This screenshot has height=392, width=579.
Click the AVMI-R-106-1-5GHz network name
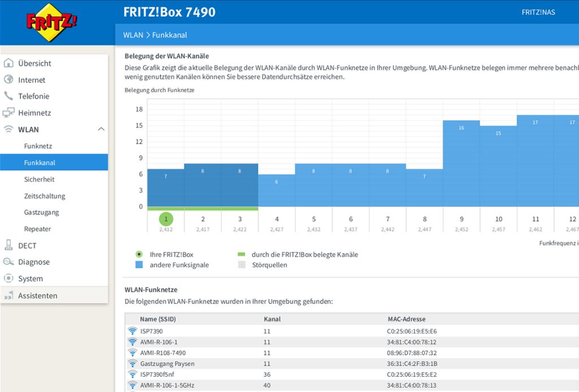coord(167,385)
